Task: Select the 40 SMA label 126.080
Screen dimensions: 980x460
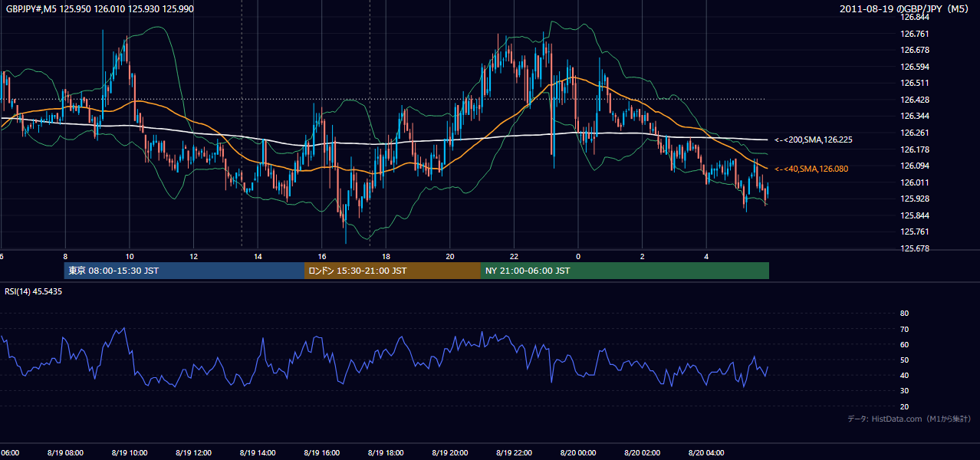Action: 811,169
